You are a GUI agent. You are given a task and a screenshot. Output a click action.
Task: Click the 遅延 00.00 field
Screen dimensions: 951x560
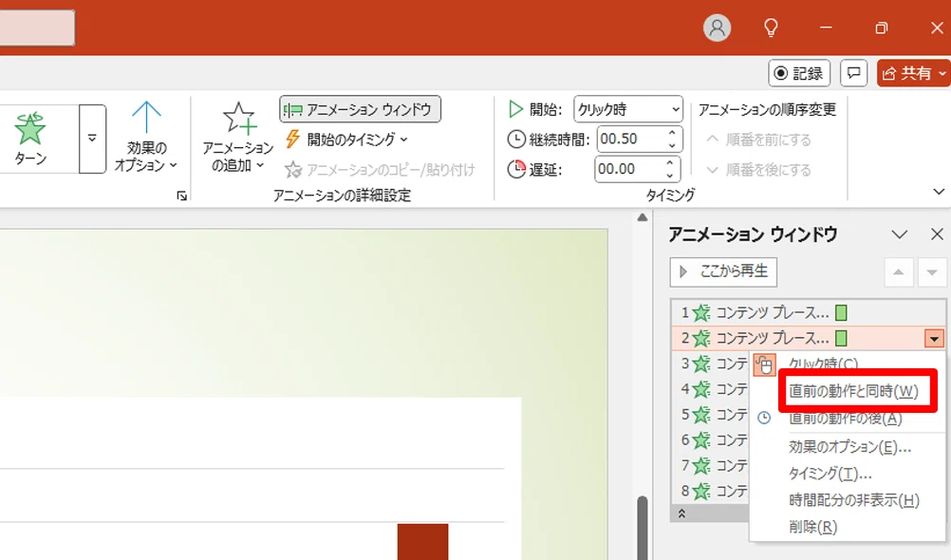pyautogui.click(x=627, y=169)
